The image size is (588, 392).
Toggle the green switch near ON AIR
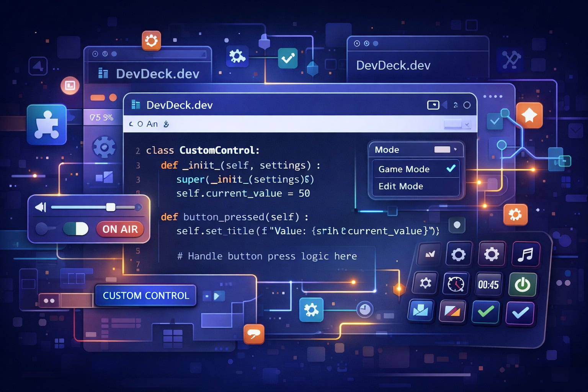(x=75, y=229)
